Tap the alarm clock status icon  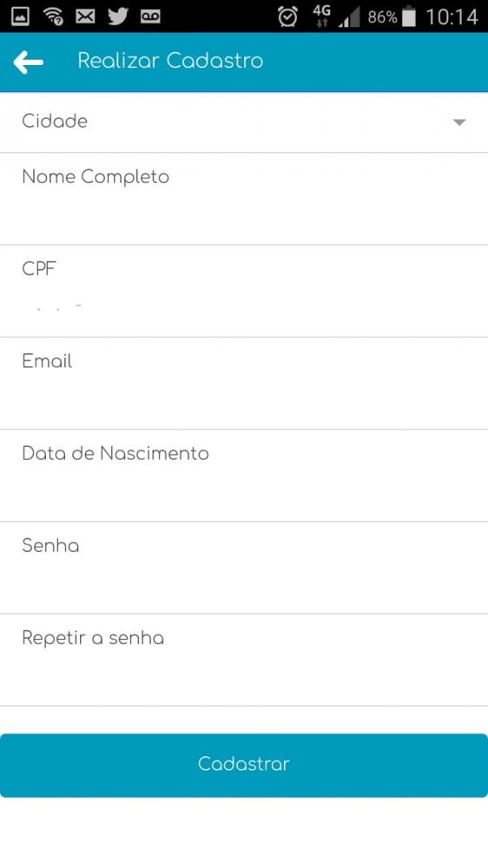[x=287, y=16]
